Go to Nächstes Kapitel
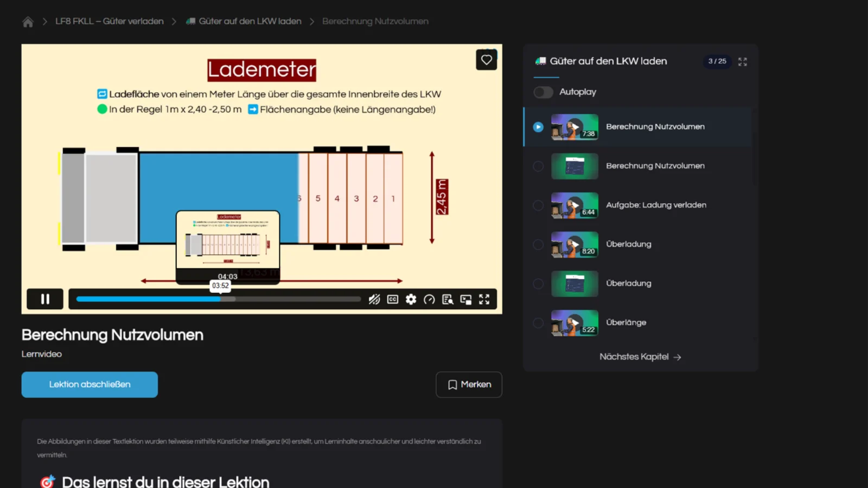Image resolution: width=868 pixels, height=488 pixels. click(x=640, y=357)
